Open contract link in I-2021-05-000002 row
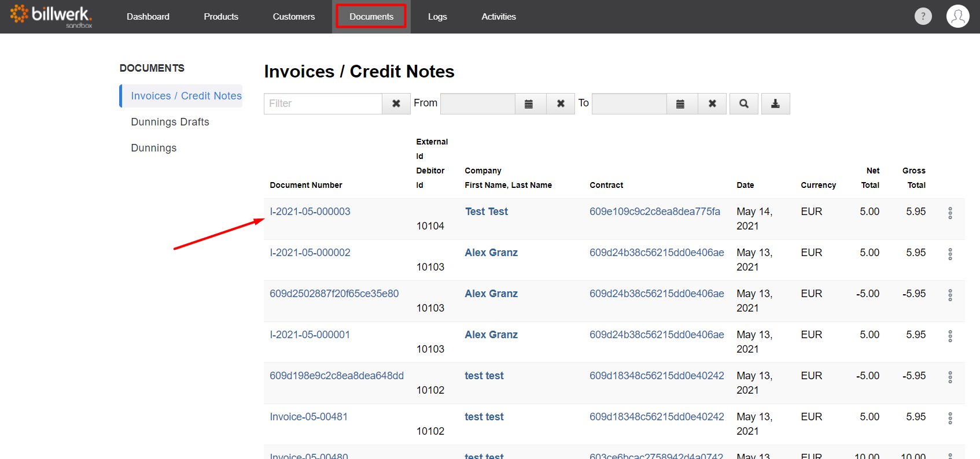 coord(657,253)
